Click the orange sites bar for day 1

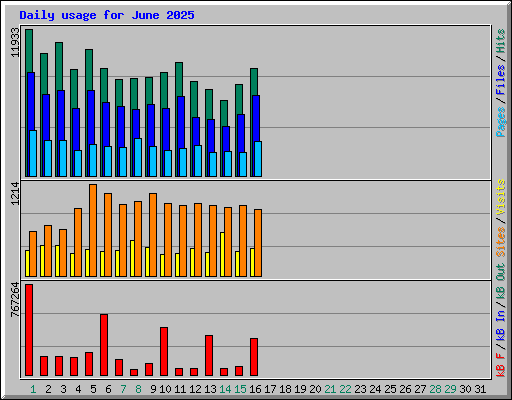tap(33, 254)
